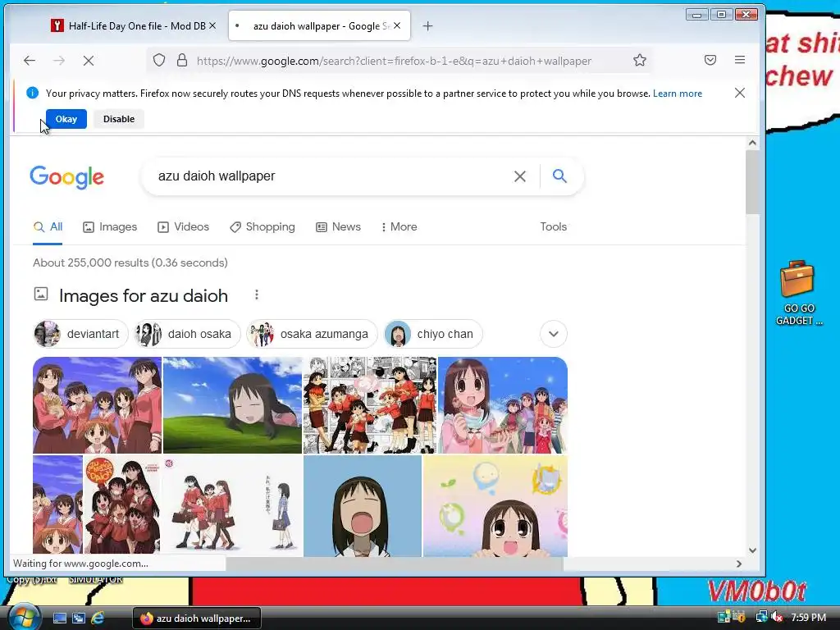840x630 pixels.
Task: Open the Firefox hamburger menu
Action: click(x=740, y=60)
